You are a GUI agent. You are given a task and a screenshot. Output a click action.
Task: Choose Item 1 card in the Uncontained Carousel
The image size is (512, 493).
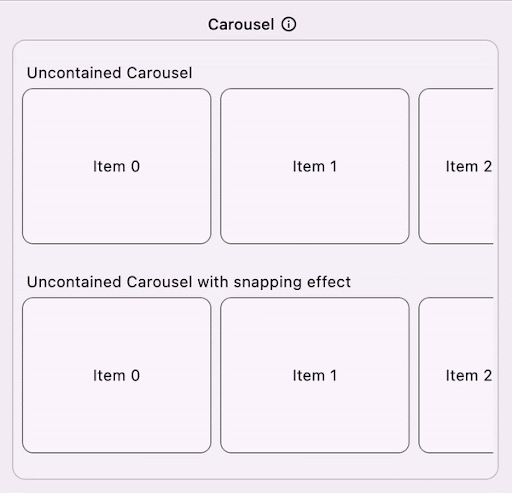(x=315, y=166)
